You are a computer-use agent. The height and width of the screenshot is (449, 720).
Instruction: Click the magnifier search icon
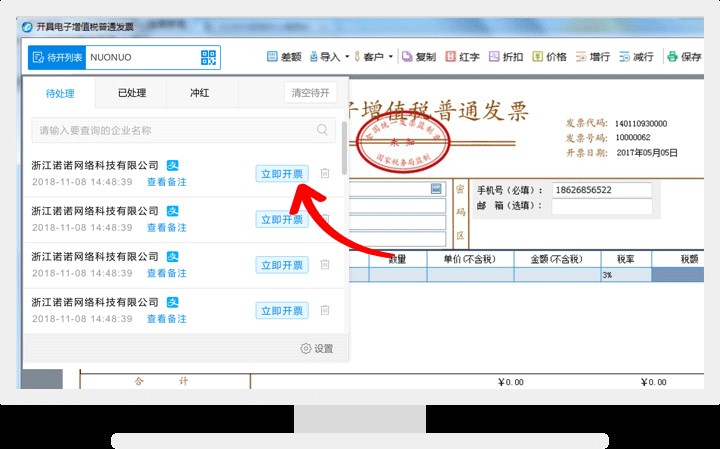pos(322,130)
